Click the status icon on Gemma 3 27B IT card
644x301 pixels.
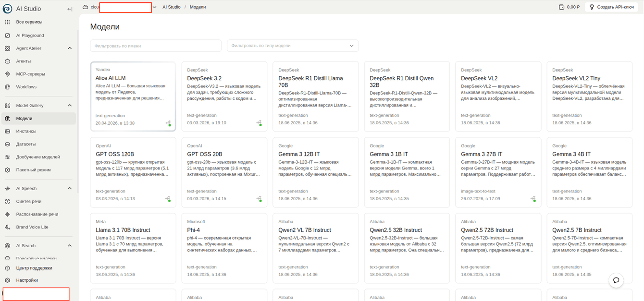533,199
